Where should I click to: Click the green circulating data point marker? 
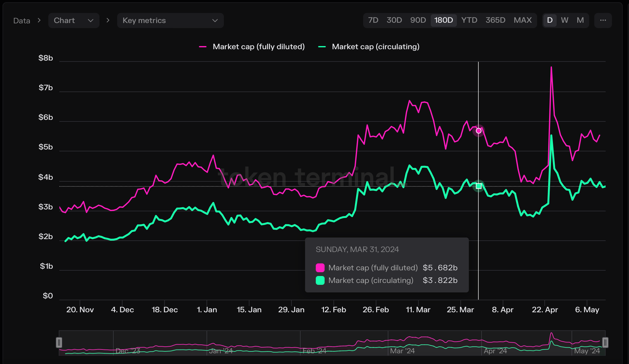(479, 186)
